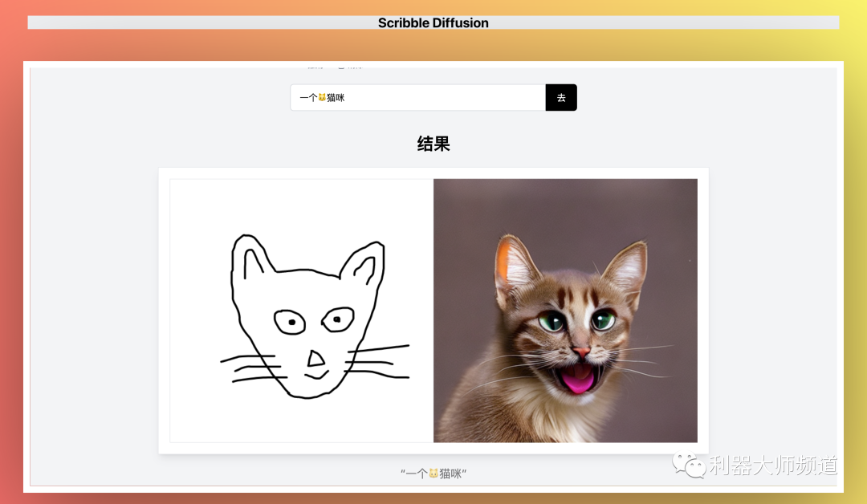867x504 pixels.
Task: Click the 利器大师频道 watermark text
Action: pyautogui.click(x=772, y=465)
